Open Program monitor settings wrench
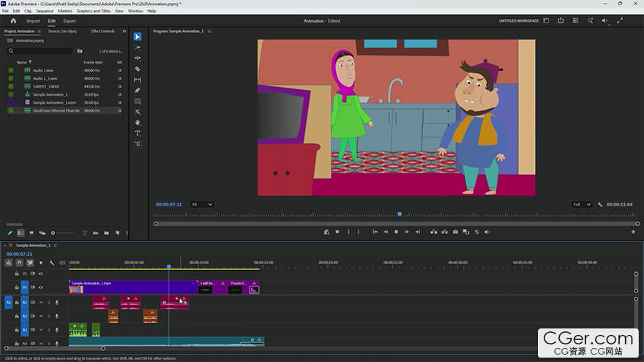Image resolution: width=644 pixels, height=362 pixels. pos(600,204)
